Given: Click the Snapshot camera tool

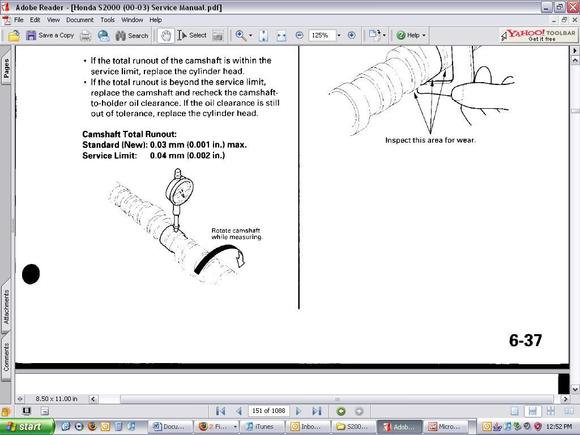Looking at the screenshot, I should [218, 36].
